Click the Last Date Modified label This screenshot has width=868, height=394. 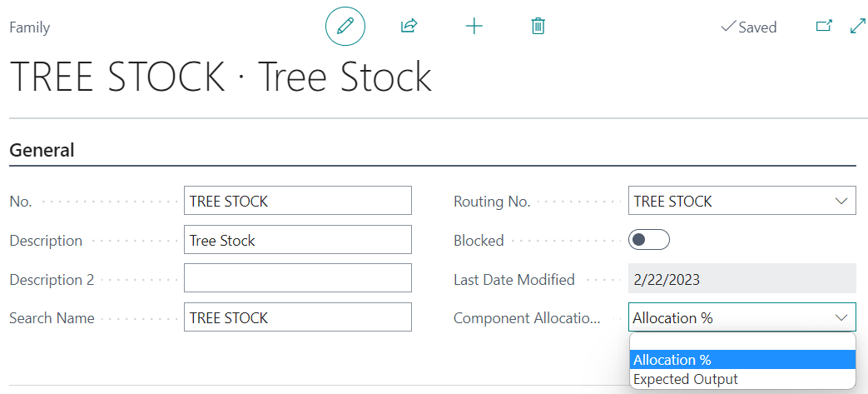click(x=514, y=279)
